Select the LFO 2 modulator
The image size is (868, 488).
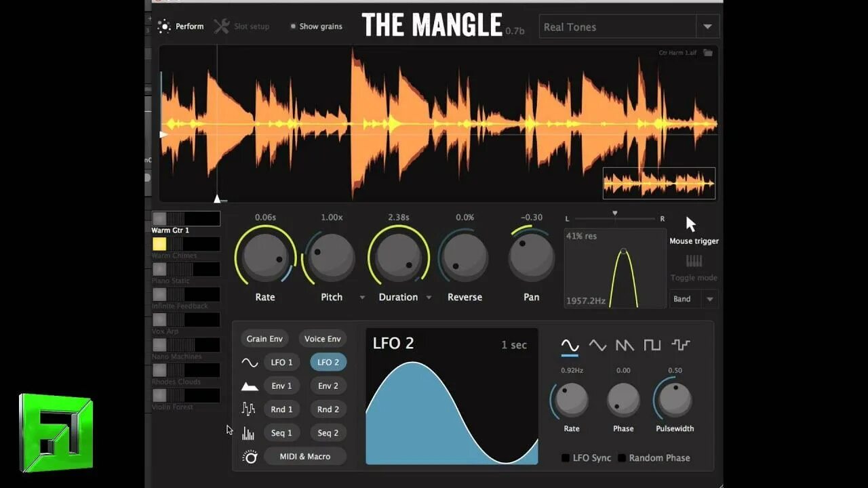tap(328, 363)
